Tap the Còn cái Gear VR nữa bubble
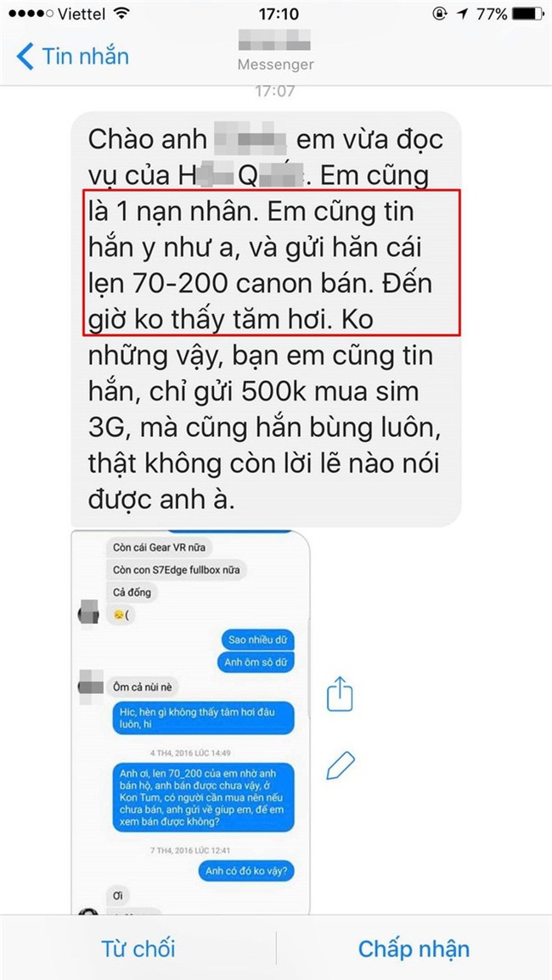Image resolution: width=552 pixels, height=980 pixels. click(159, 547)
